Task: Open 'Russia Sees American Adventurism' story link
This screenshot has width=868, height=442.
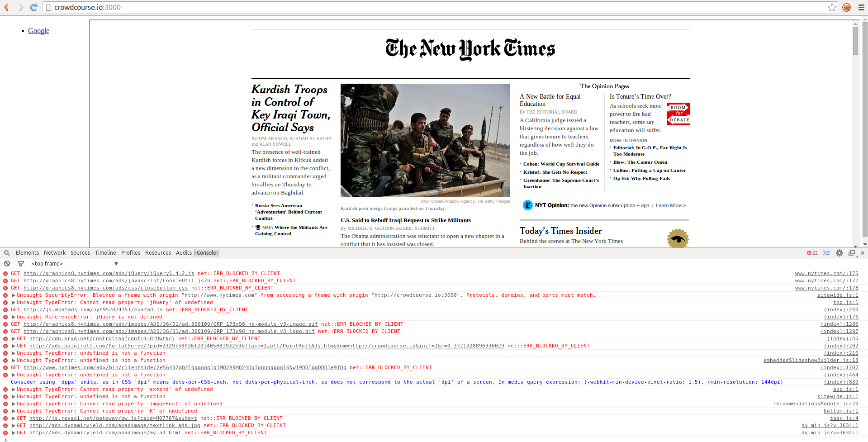Action: [x=289, y=212]
